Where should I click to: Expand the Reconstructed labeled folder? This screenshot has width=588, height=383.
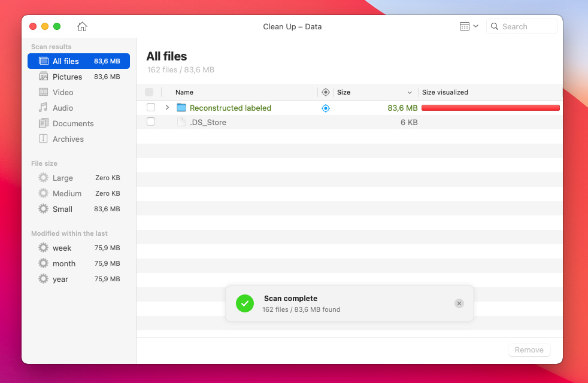tap(167, 108)
